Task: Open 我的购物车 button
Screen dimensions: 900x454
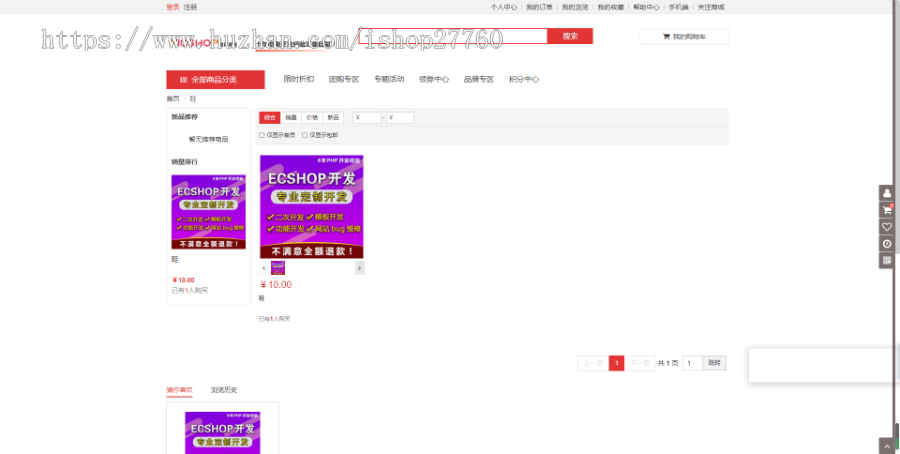Action: pyautogui.click(x=684, y=37)
